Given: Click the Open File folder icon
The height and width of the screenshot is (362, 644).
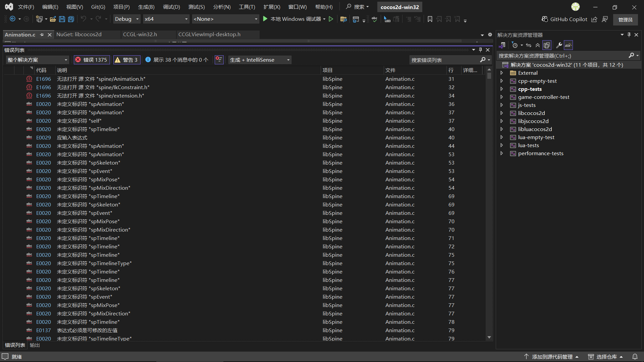Looking at the screenshot, I should (x=53, y=19).
